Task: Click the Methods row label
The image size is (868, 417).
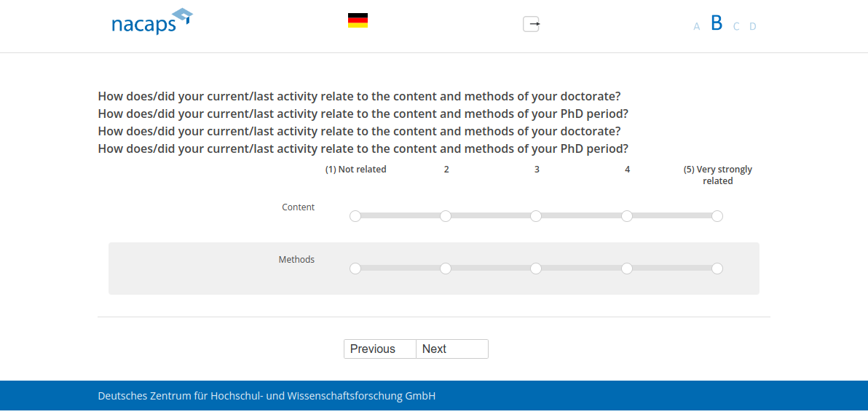Action: (x=296, y=260)
